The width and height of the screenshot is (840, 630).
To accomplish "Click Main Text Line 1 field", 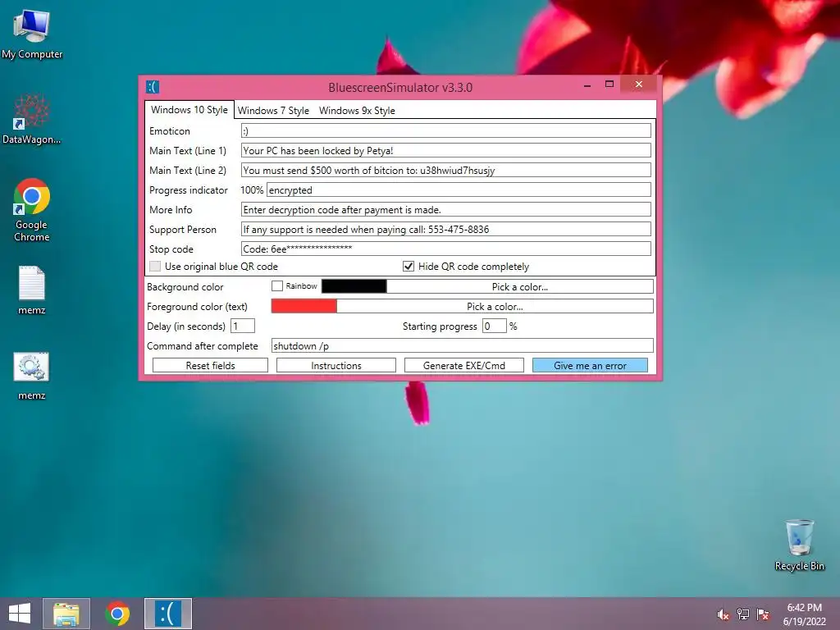I will pyautogui.click(x=445, y=151).
